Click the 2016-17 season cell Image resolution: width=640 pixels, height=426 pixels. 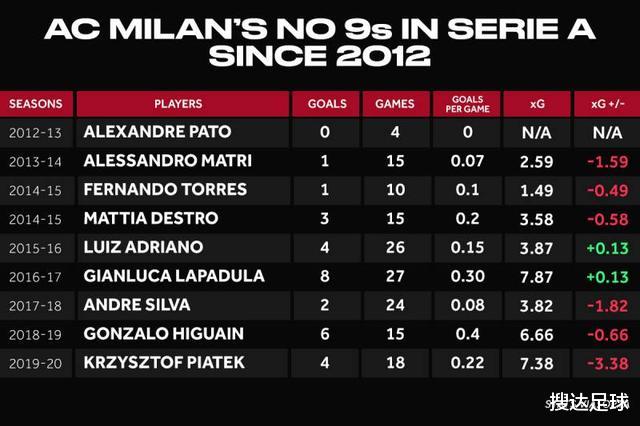(37, 275)
